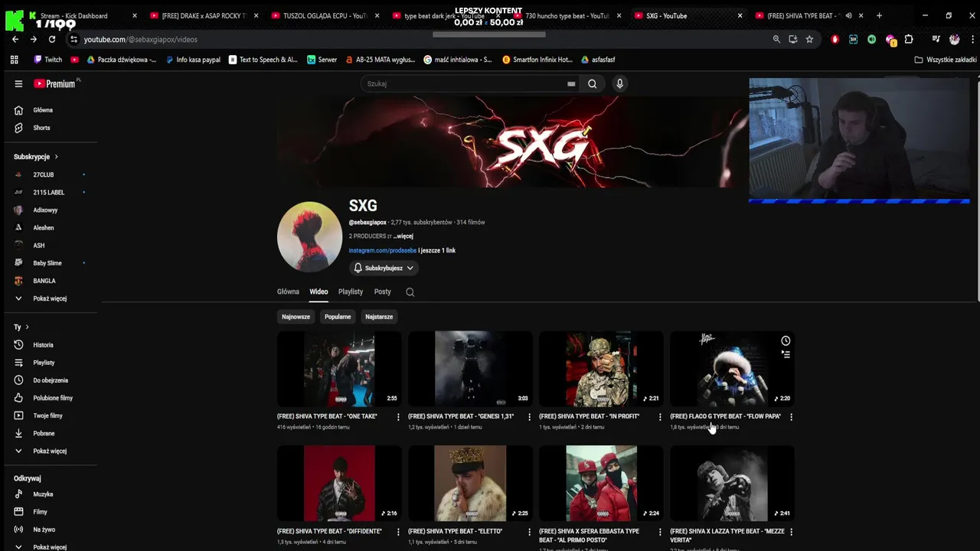
Task: Select the Najstarsze sort chip
Action: 379,317
